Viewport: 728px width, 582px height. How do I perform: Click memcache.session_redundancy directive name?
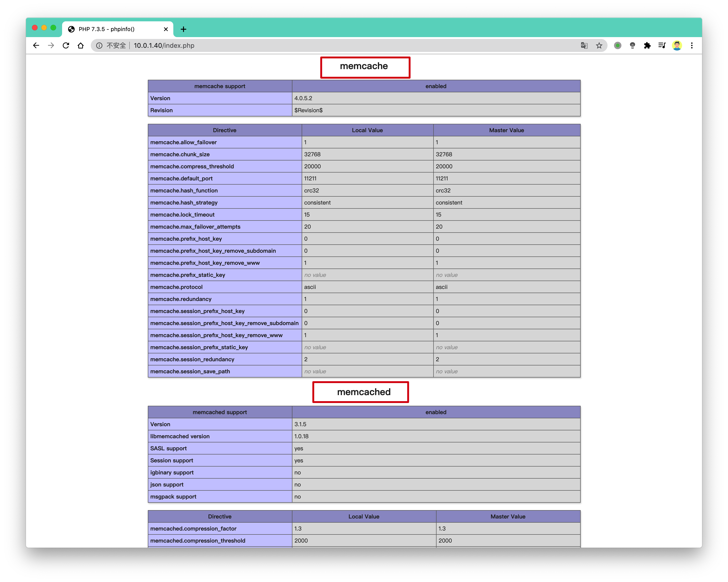(192, 359)
